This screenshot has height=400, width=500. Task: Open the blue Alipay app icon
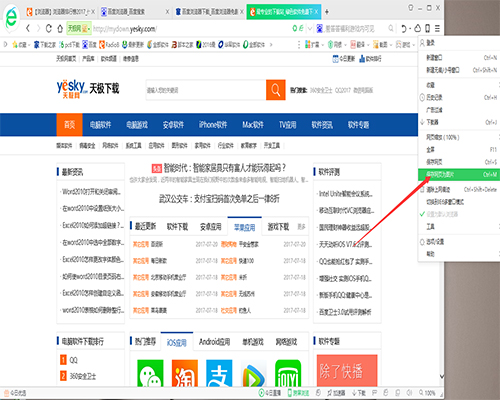point(219,373)
